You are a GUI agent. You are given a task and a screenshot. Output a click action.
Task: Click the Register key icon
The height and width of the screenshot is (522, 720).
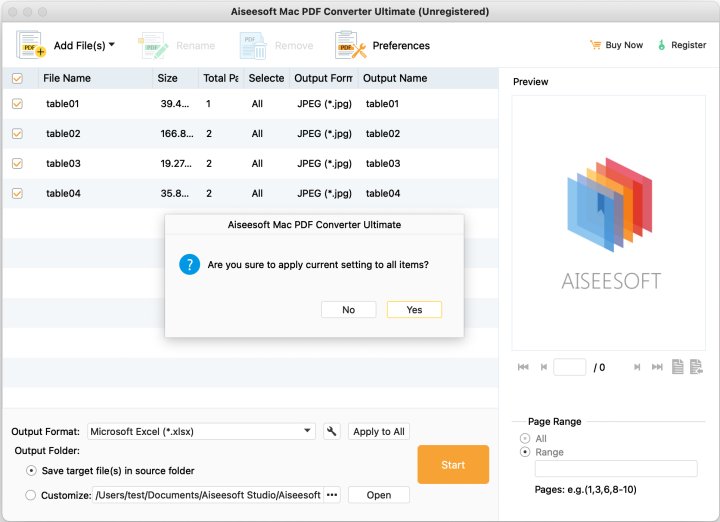point(661,45)
